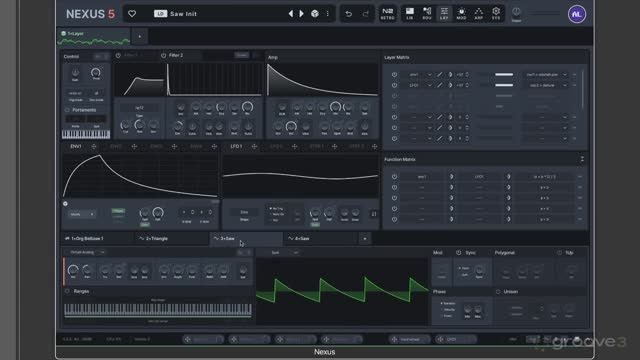This screenshot has width=640, height=360.
Task: Open the Virtual Analog oscillator type dropdown
Action: [x=87, y=253]
